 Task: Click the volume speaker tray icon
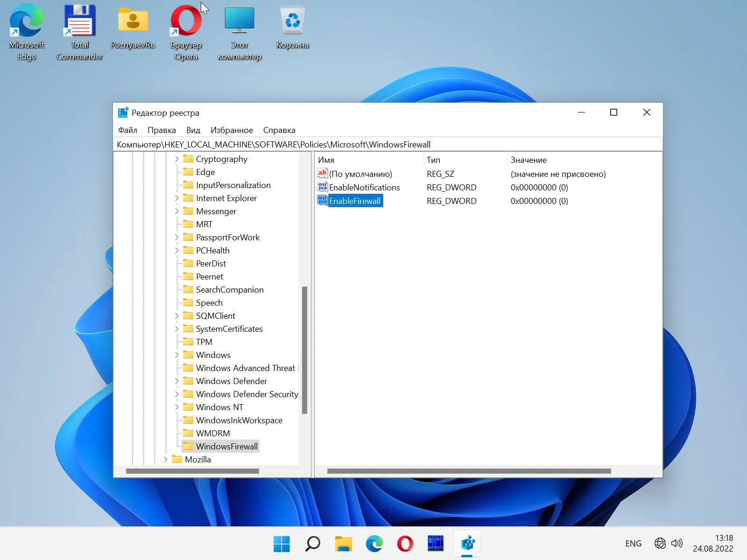pyautogui.click(x=677, y=543)
